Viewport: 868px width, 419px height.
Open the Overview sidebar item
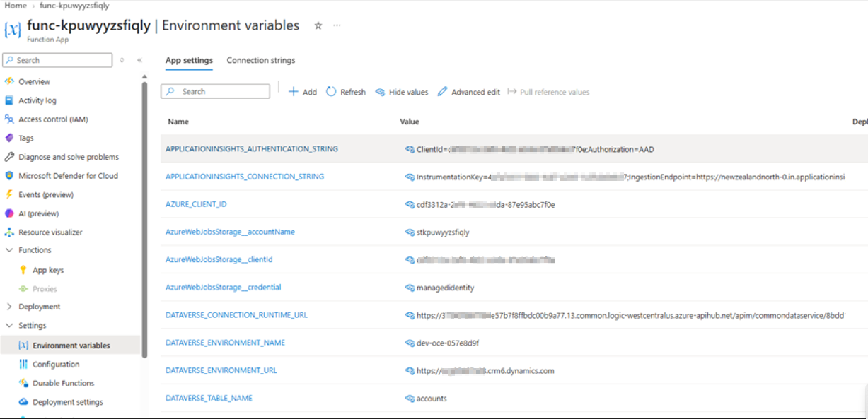coord(34,81)
